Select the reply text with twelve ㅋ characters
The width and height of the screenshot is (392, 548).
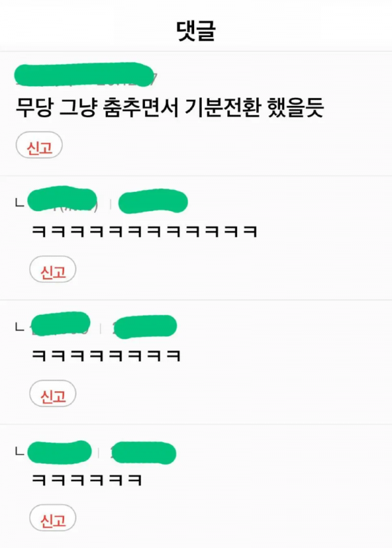click(x=144, y=231)
